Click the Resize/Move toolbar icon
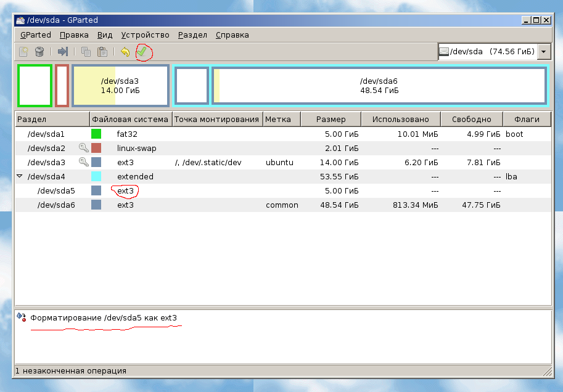Screen dimensions: 563x392 pos(63,52)
